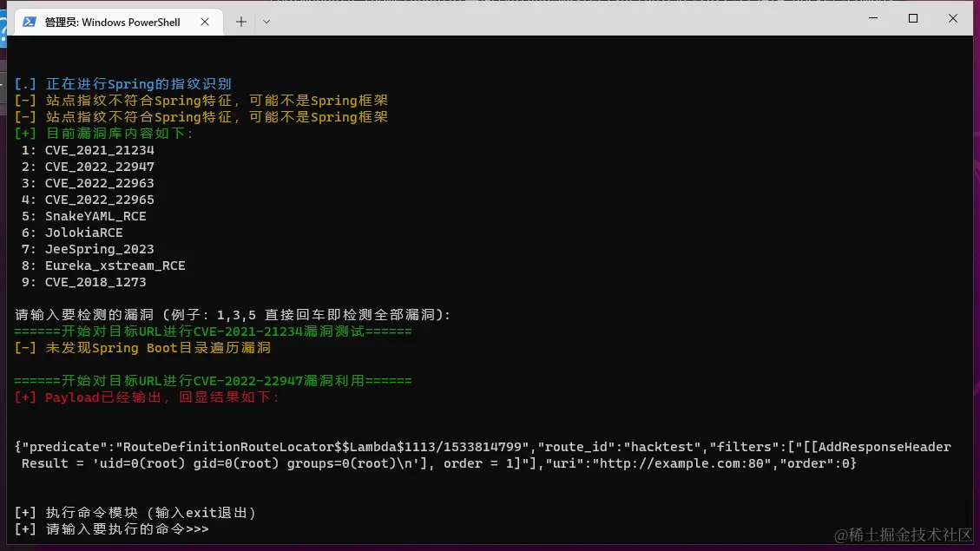Screen dimensions: 980x551
Task: Close the terminal window
Action: [952, 18]
